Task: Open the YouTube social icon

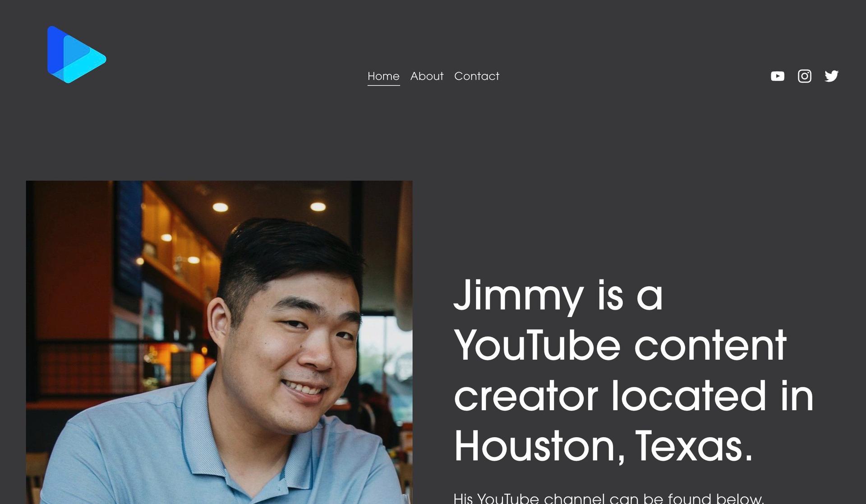Action: [x=778, y=76]
